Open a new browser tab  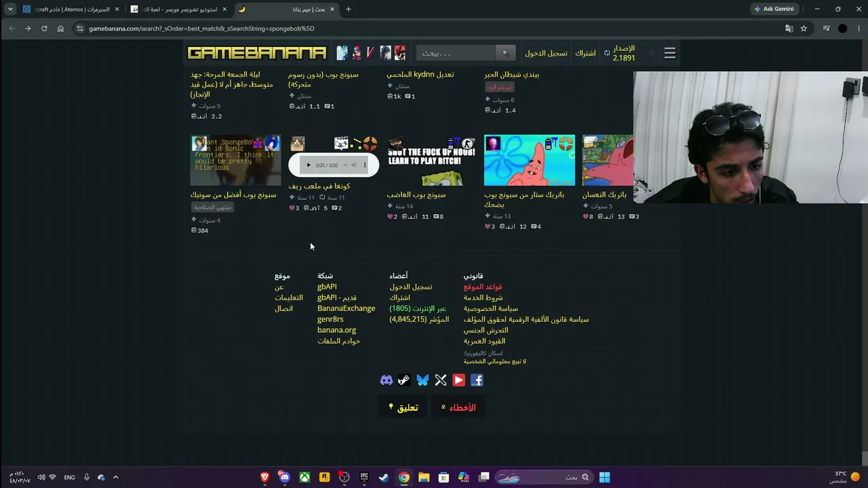click(349, 9)
